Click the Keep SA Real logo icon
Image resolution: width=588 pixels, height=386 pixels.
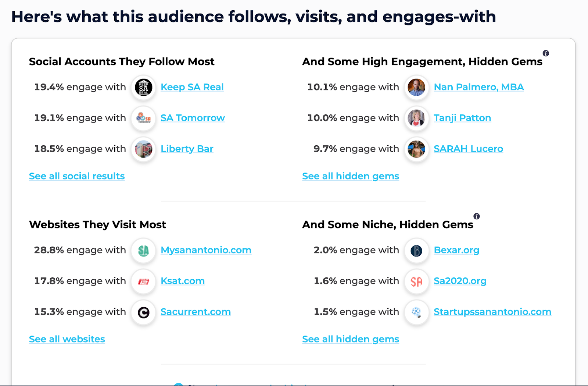(144, 88)
